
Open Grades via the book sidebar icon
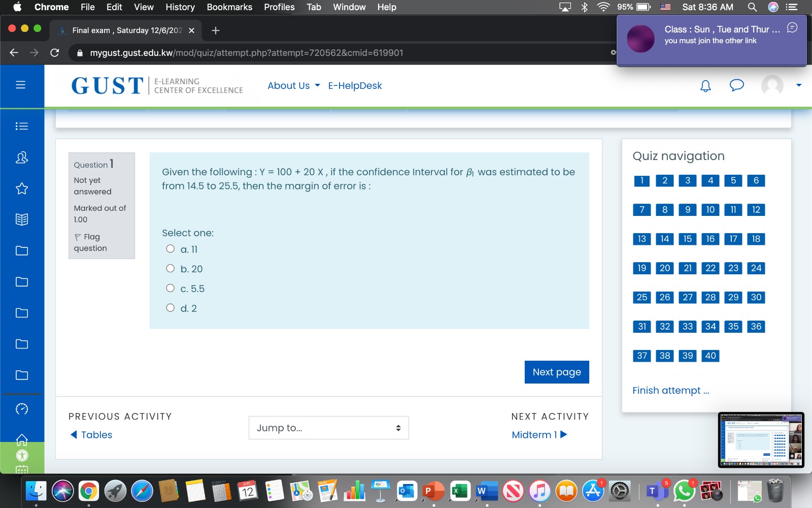tap(21, 219)
